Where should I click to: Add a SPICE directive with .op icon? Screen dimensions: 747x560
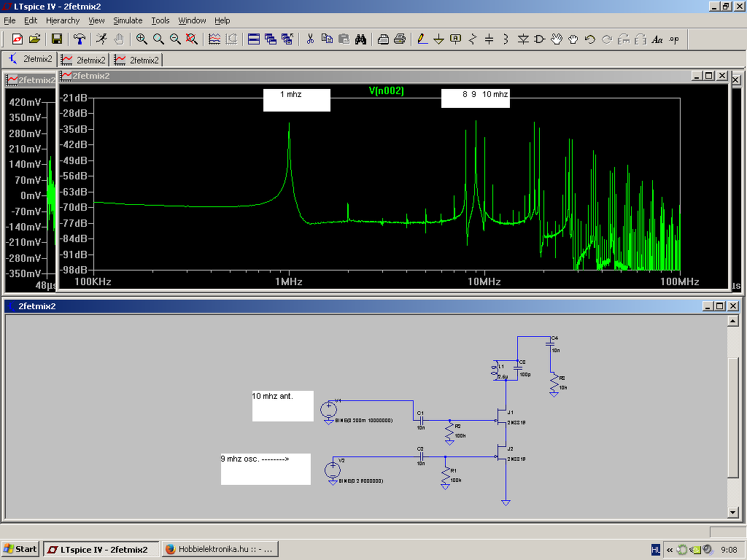[674, 39]
